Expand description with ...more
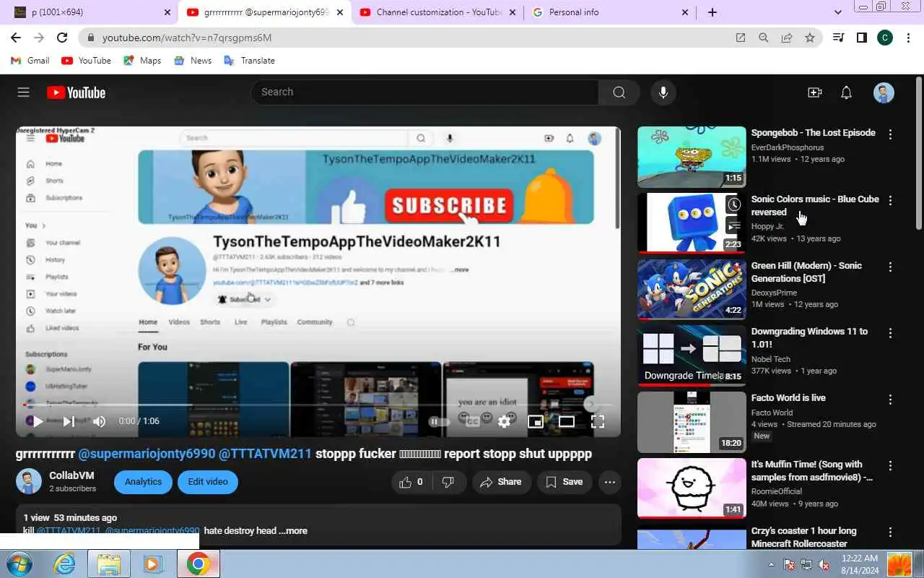Screen dimensions: 924x578 coord(293,530)
